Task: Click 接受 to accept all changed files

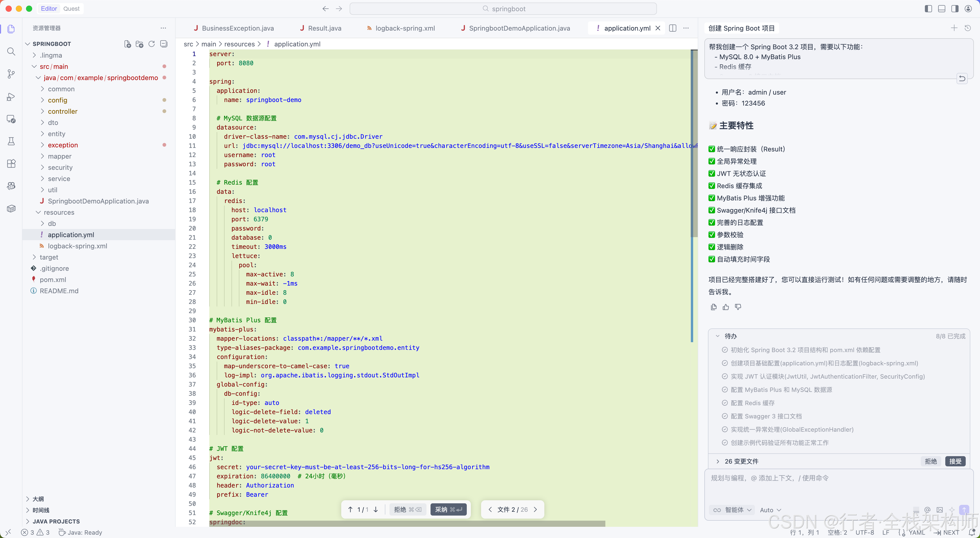Action: (955, 461)
